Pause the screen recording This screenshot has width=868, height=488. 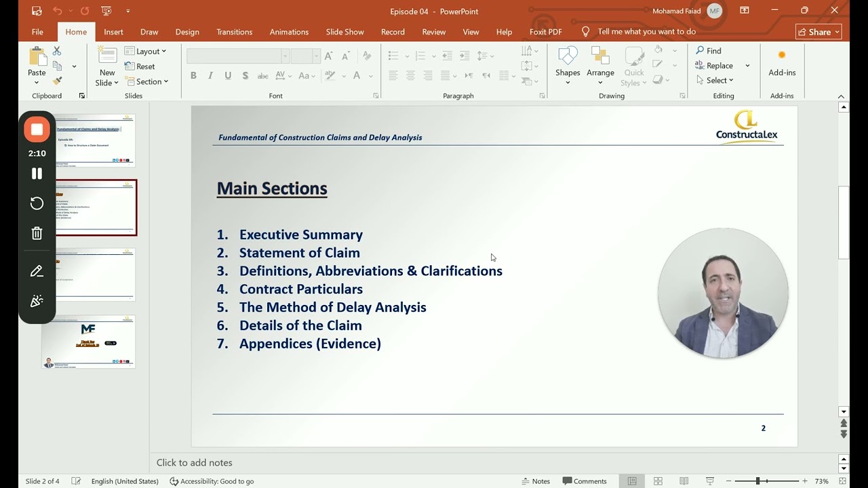[x=37, y=174]
